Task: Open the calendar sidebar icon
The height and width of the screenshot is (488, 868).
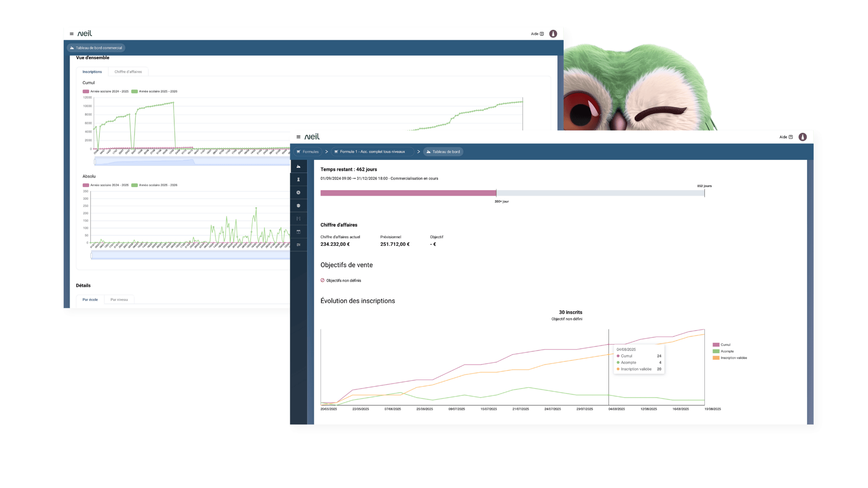Action: 298,232
